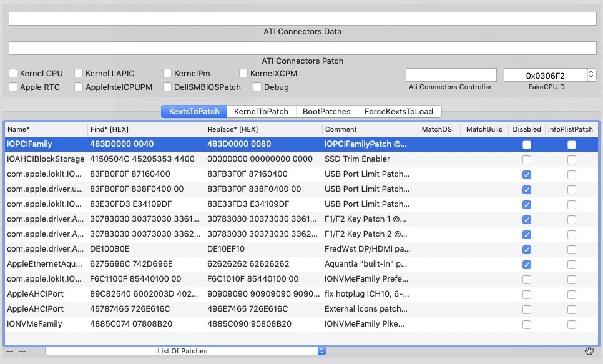Open the List Of Patches dropdown
Screen dimensions: 603x364
click(185, 351)
